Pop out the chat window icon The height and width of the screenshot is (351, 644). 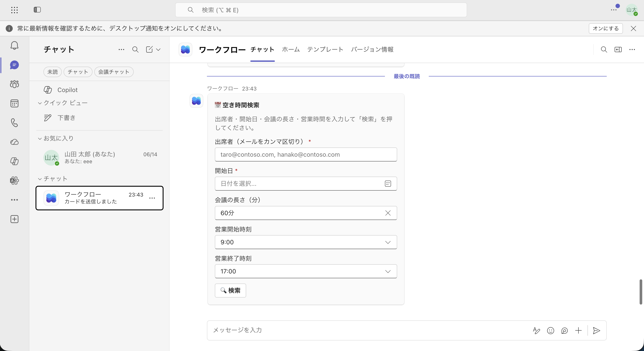click(618, 50)
